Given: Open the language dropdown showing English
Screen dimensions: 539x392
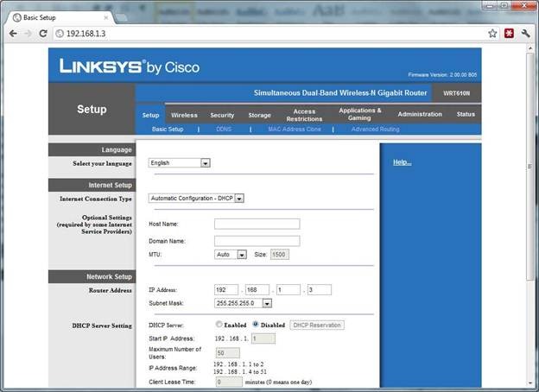Looking at the screenshot, I should pyautogui.click(x=180, y=163).
